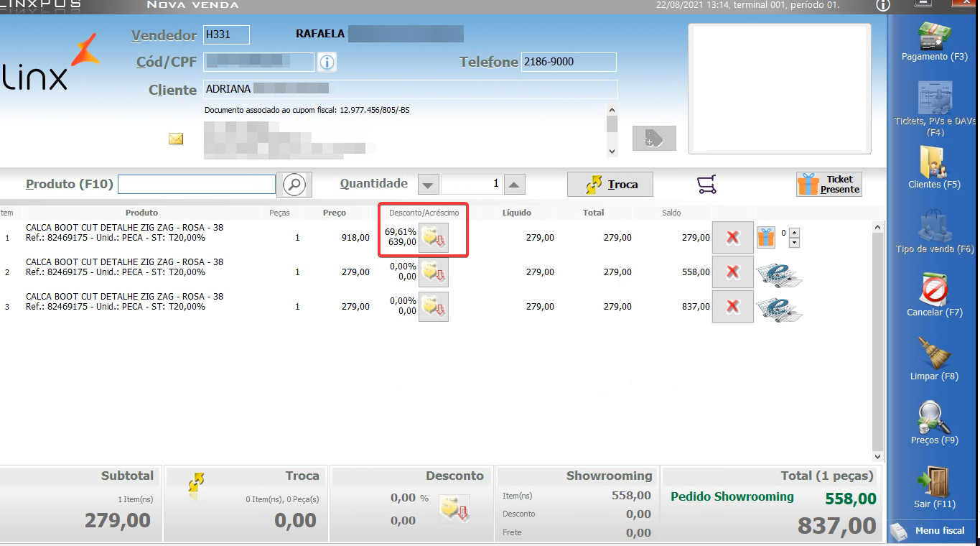The height and width of the screenshot is (546, 980).
Task: Open the discount button for item 1
Action: (434, 237)
